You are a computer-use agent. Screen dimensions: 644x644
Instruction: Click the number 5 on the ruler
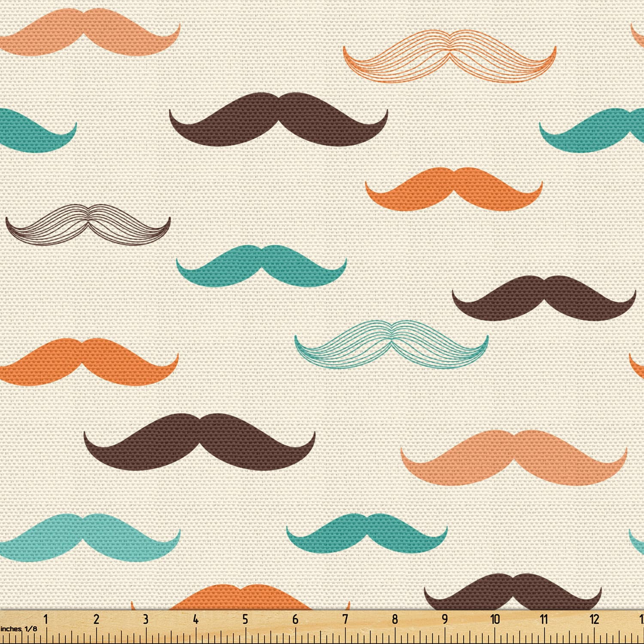(x=245, y=620)
